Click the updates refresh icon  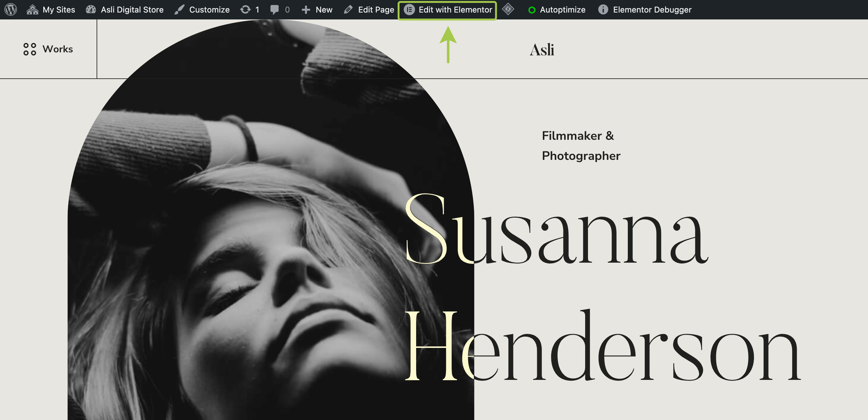[246, 9]
